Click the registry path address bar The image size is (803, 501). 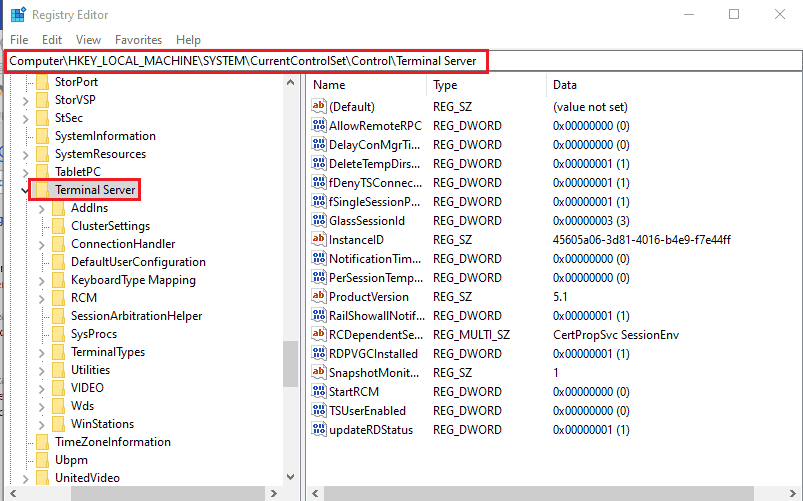click(403, 61)
